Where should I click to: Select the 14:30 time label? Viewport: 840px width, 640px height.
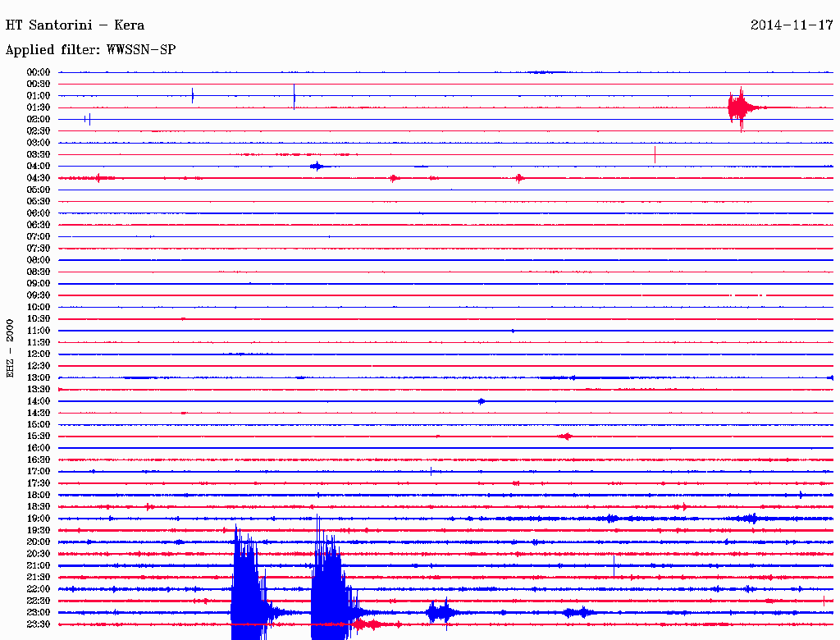(x=39, y=413)
